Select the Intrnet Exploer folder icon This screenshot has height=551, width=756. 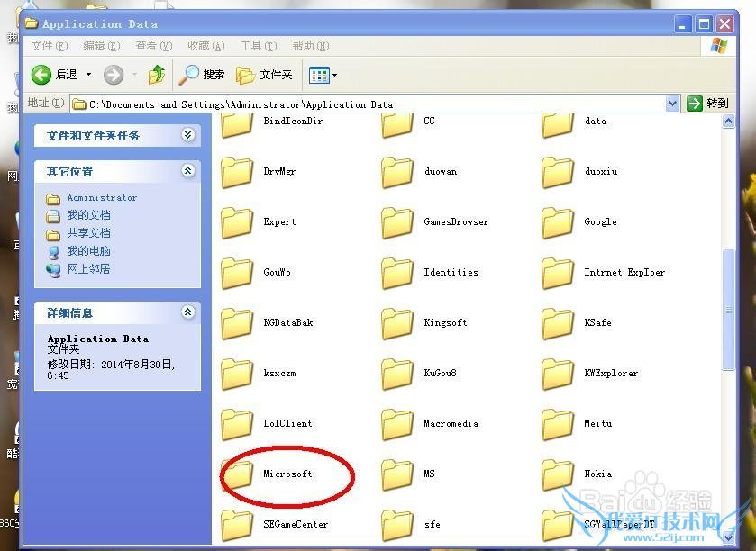click(x=558, y=273)
